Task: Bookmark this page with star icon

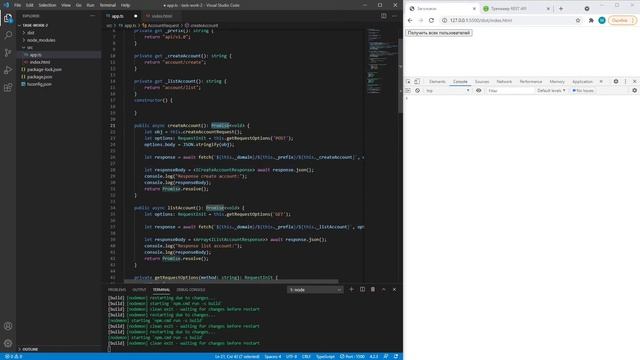Action: 578,20
